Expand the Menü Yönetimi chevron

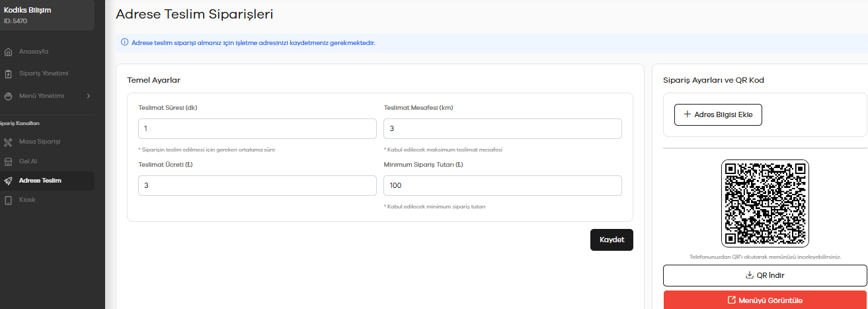coord(88,96)
